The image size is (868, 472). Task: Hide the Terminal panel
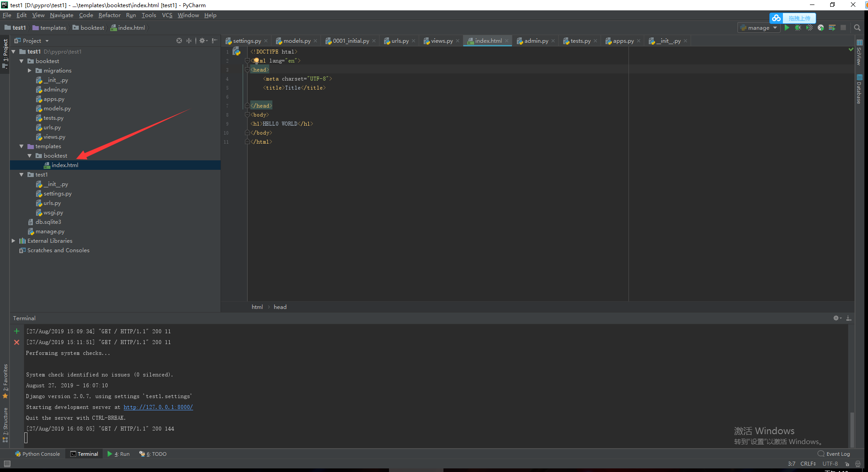click(849, 318)
